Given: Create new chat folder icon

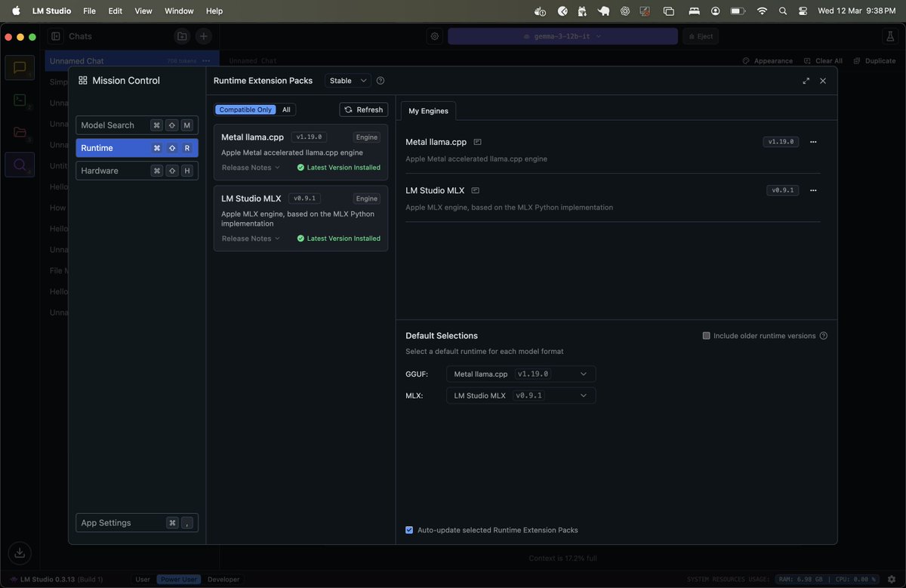Looking at the screenshot, I should [182, 36].
